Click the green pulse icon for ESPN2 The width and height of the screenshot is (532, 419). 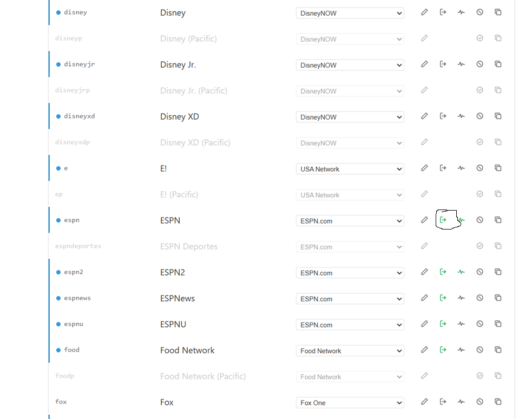(461, 272)
